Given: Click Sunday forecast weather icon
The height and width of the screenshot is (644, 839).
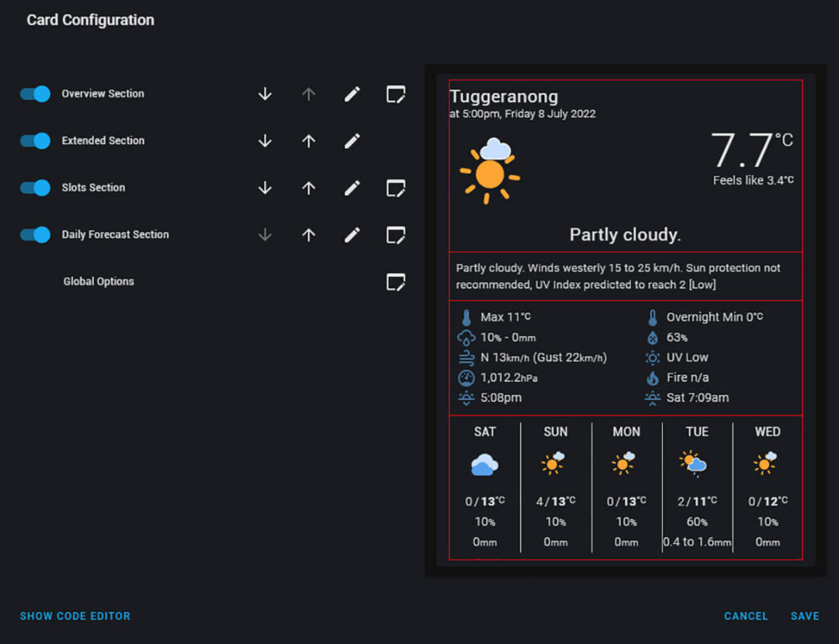Looking at the screenshot, I should [553, 464].
